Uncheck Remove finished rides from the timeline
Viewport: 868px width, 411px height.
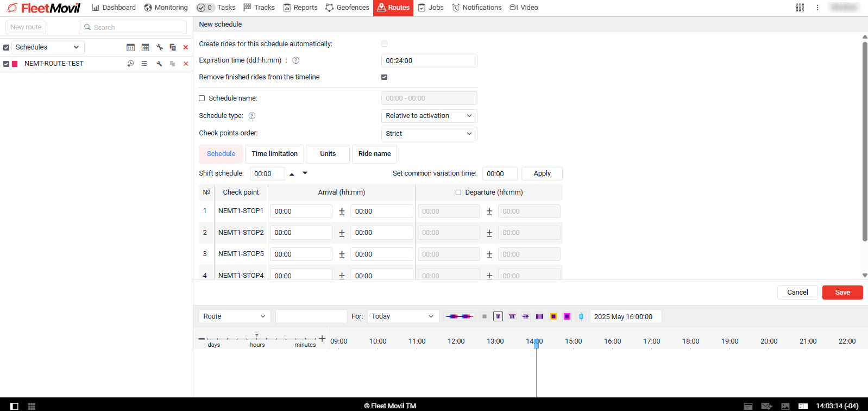[x=385, y=77]
